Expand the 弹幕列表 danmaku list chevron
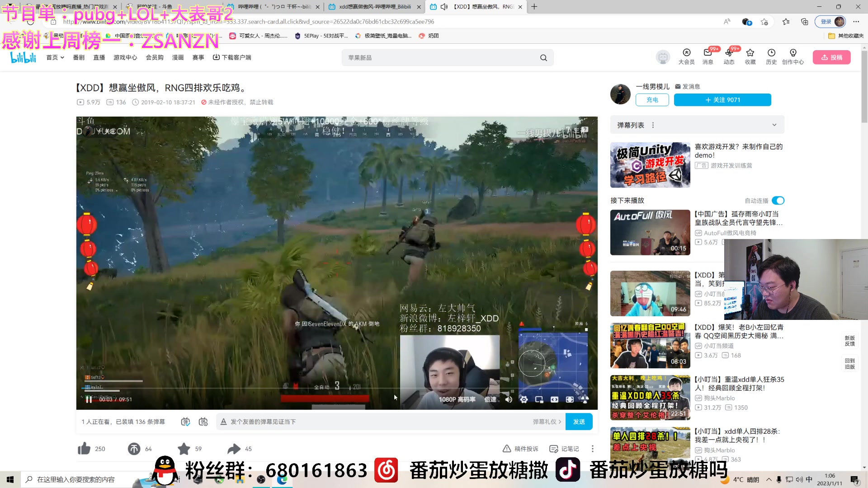Image resolution: width=868 pixels, height=488 pixels. coord(774,125)
